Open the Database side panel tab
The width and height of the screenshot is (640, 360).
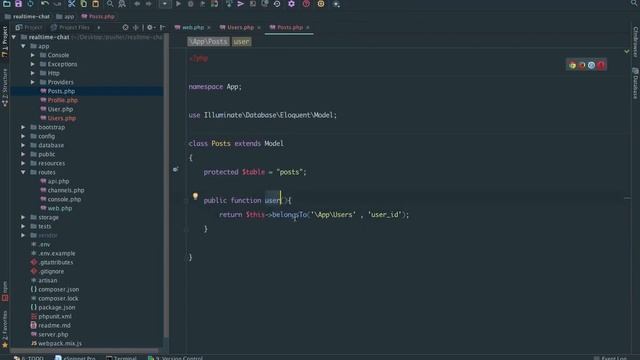click(635, 84)
